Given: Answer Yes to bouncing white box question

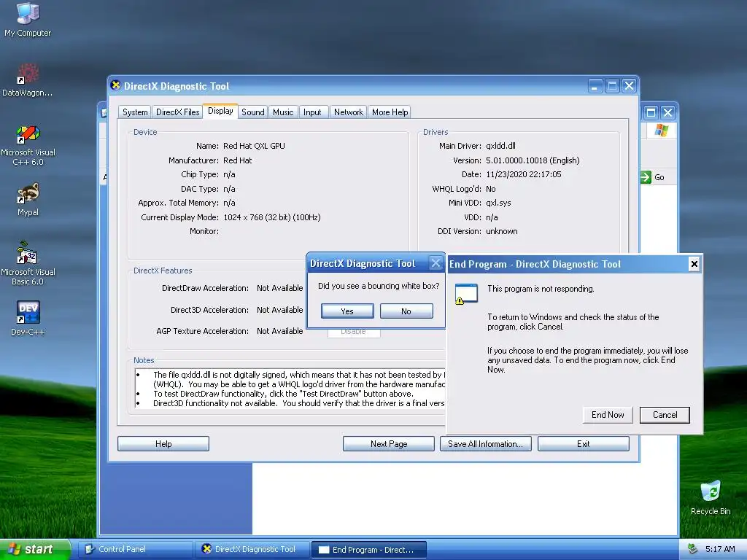Looking at the screenshot, I should 347,311.
